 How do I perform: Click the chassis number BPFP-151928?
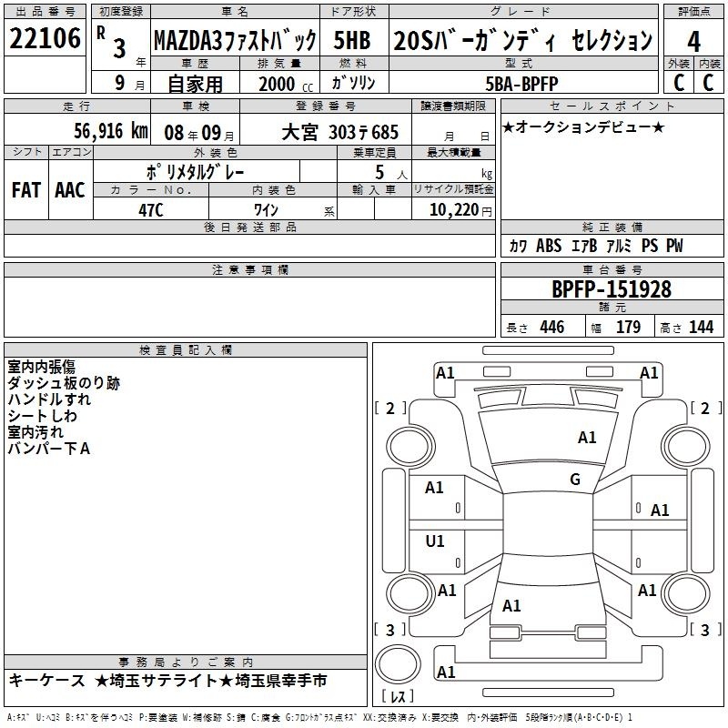pos(612,289)
